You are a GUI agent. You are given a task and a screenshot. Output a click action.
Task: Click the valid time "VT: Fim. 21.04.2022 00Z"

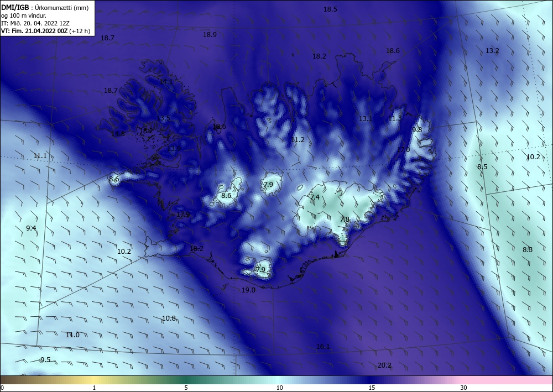click(x=34, y=31)
